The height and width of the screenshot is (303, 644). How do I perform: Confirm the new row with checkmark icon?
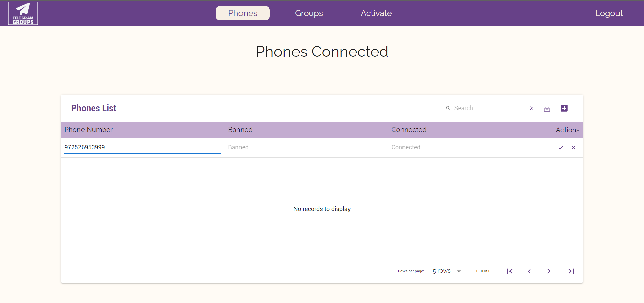[x=561, y=148]
